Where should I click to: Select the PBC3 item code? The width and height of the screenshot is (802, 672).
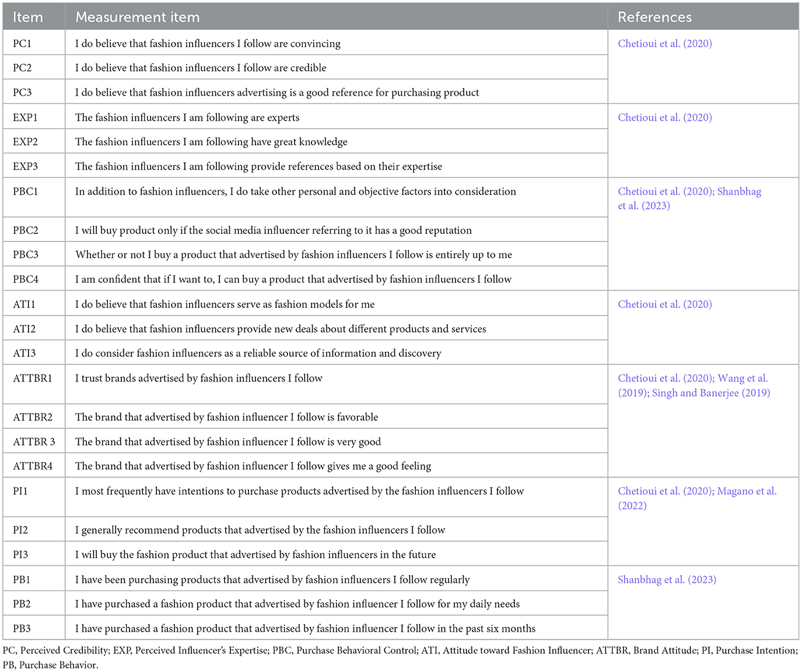click(x=26, y=256)
